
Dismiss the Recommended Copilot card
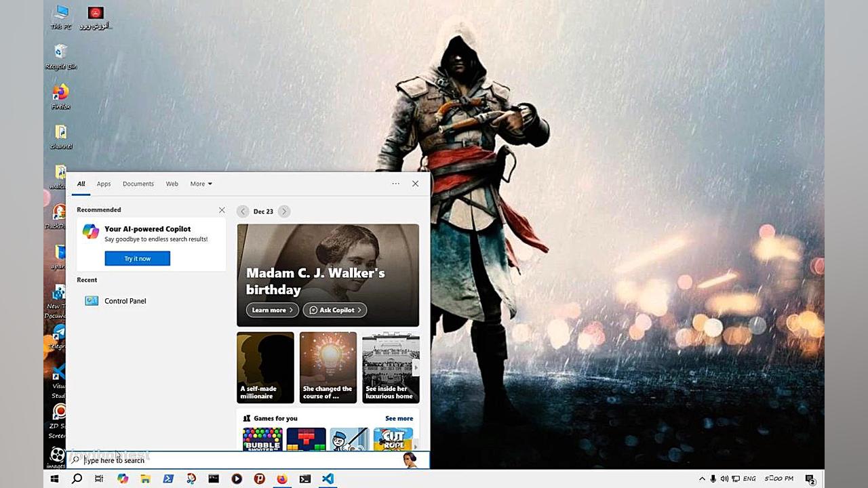[x=222, y=210]
